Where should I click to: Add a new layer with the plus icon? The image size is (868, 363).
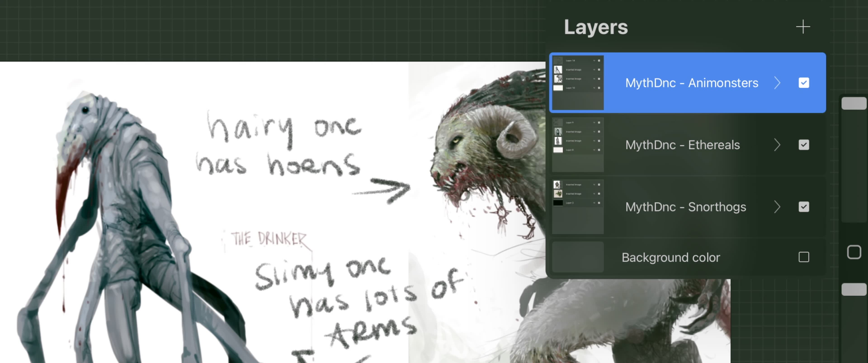point(803,27)
